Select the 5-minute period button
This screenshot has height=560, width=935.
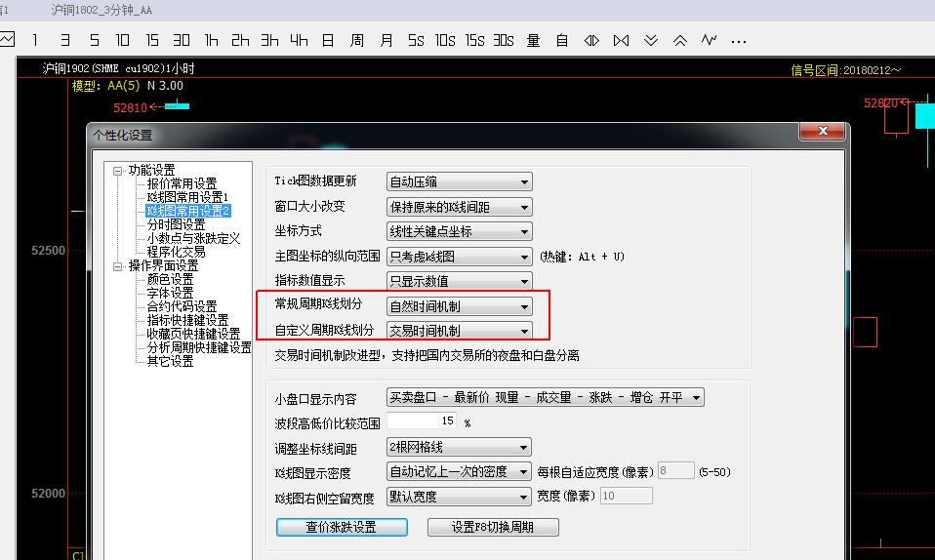(94, 40)
